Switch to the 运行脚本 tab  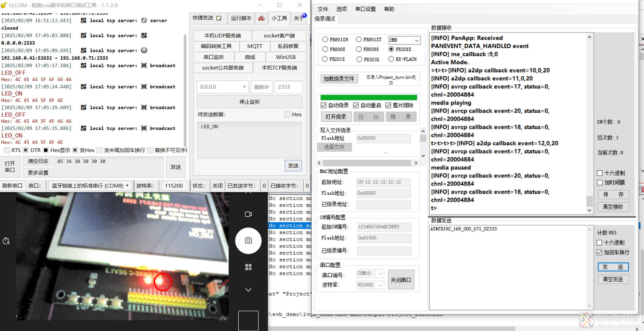tap(241, 18)
